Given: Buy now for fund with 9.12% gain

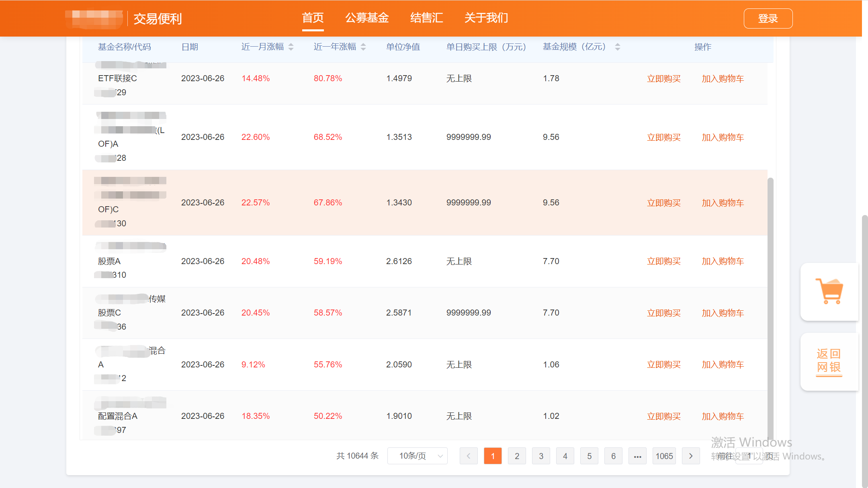Looking at the screenshot, I should tap(664, 365).
